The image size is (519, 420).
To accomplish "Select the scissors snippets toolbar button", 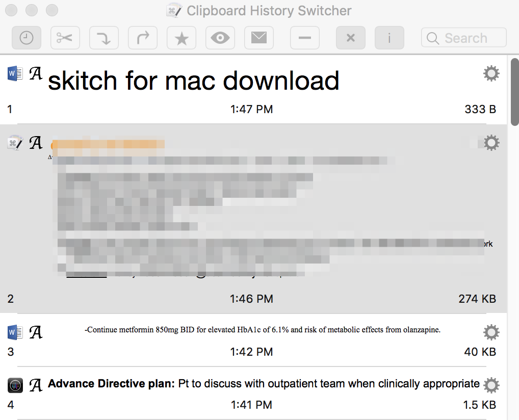I will 65,38.
